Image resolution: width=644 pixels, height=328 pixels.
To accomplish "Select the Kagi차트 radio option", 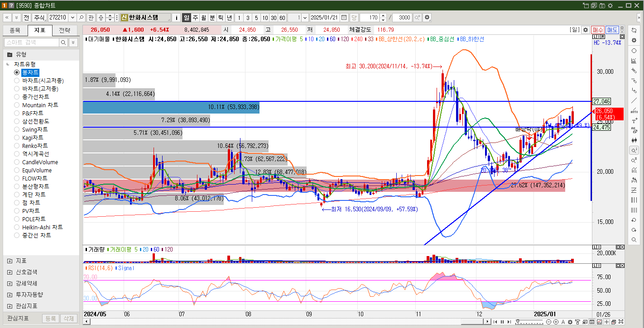I will point(17,138).
